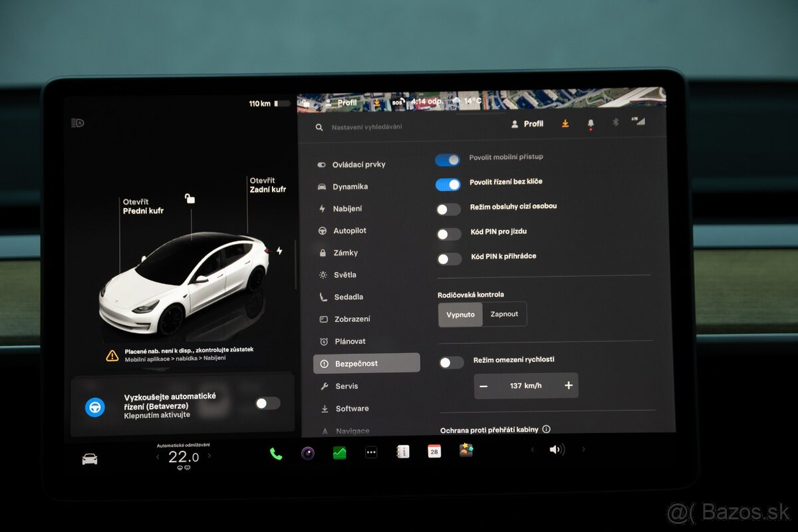
Task: Open Bluetooth settings from the top bar
Action: pos(615,122)
